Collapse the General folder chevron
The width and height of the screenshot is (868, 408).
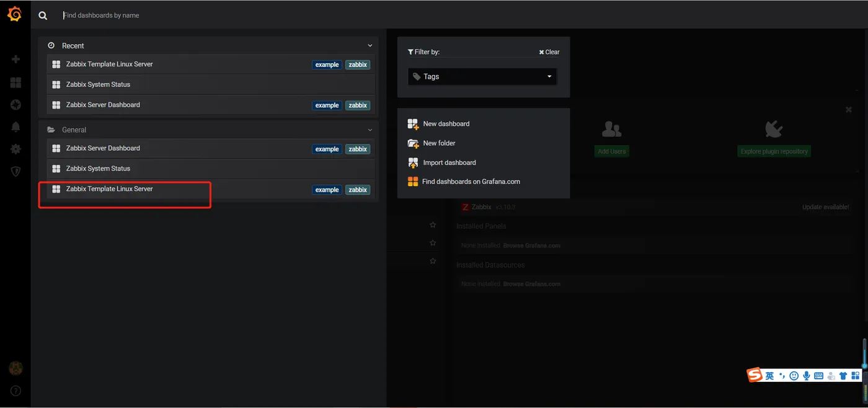pos(370,130)
